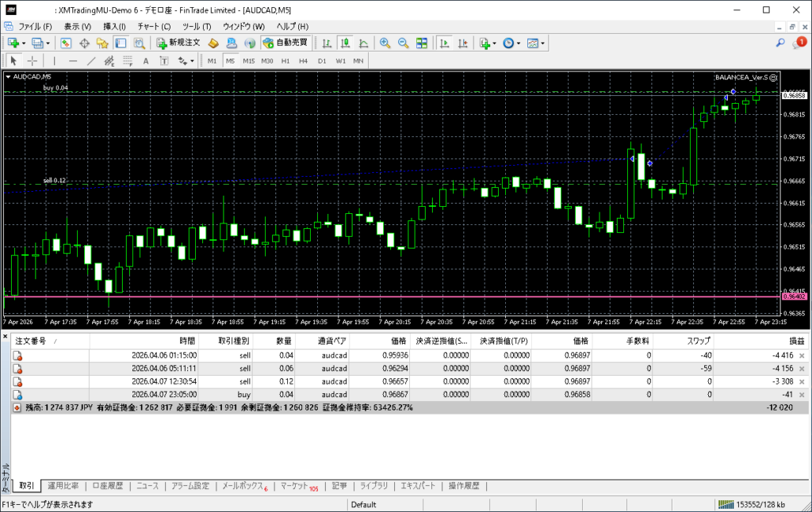This screenshot has width=812, height=512.
Task: Click the zoom in magnifier icon
Action: 385,43
